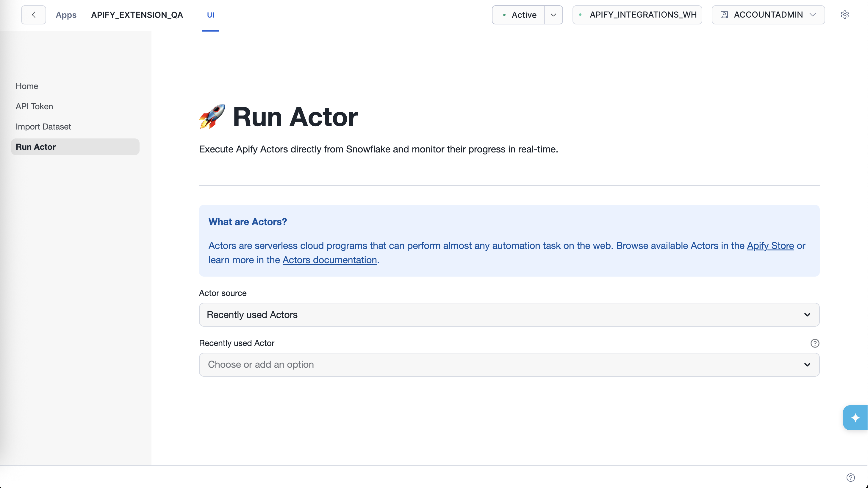
Task: Open the Apify Store link
Action: point(770,246)
